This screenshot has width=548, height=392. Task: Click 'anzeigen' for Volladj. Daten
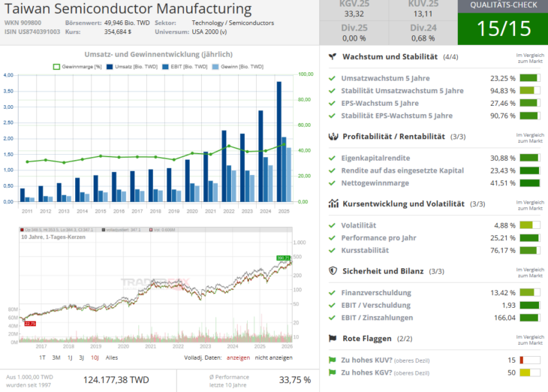[238, 358]
